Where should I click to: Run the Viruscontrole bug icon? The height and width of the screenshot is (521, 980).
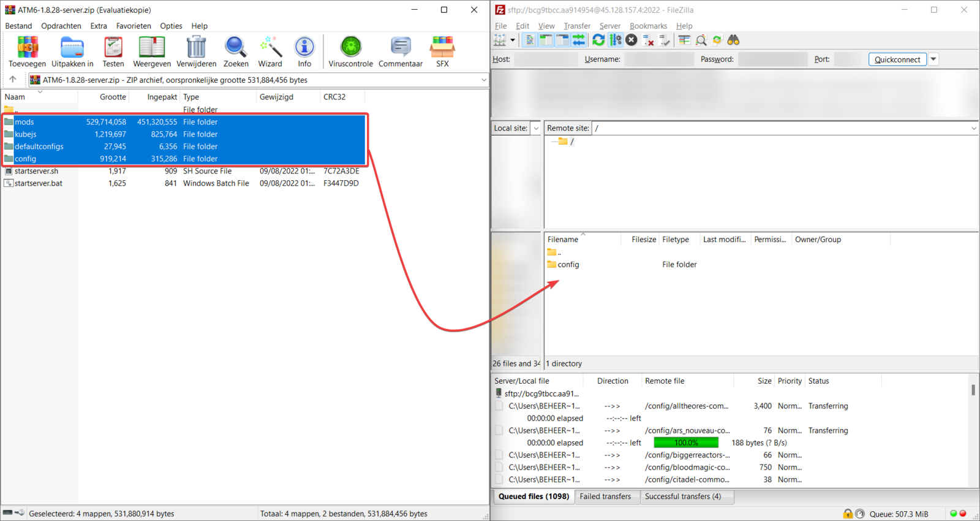click(x=350, y=51)
